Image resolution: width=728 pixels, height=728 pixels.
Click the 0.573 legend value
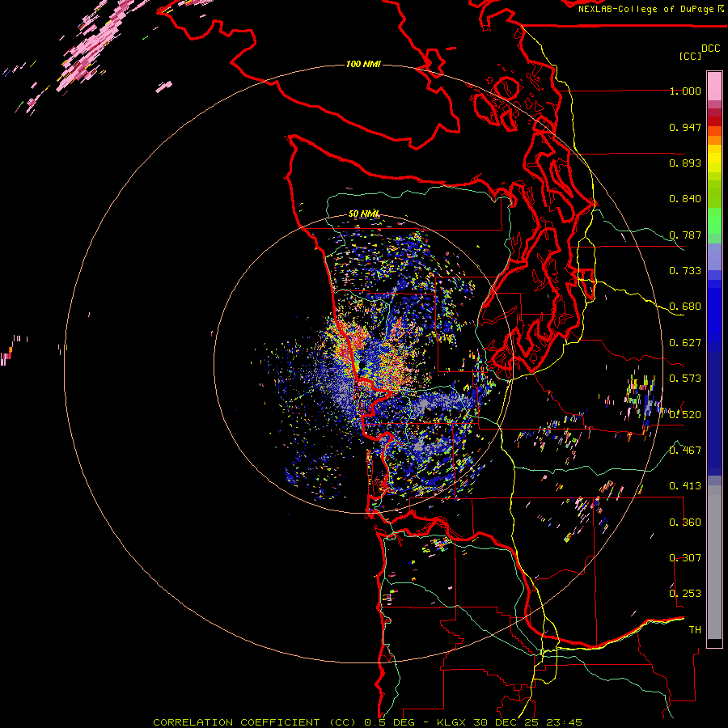click(x=685, y=379)
